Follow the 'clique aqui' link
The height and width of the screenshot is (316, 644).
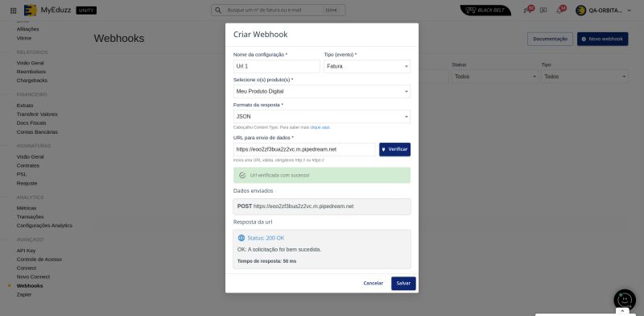[320, 127]
